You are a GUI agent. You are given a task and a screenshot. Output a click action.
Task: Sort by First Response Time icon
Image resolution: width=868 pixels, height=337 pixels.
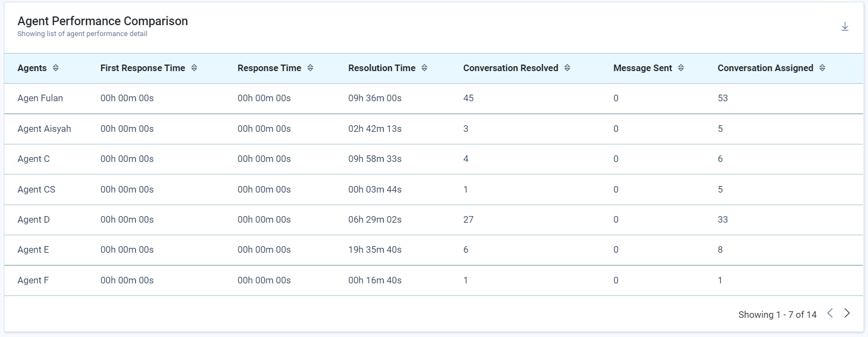click(194, 68)
